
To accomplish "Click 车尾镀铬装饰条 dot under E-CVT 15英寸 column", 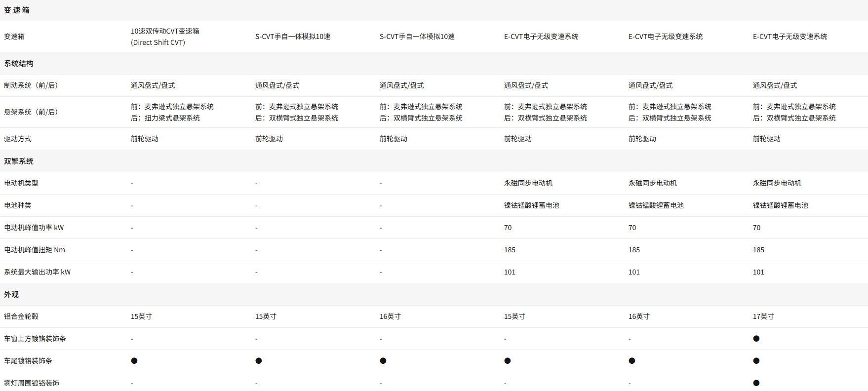I will tap(507, 361).
